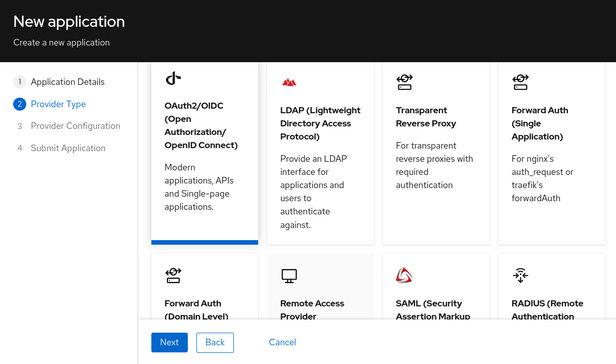Screen dimensions: 616x364
Task: Click the red SAML logo icon
Action: click(404, 275)
